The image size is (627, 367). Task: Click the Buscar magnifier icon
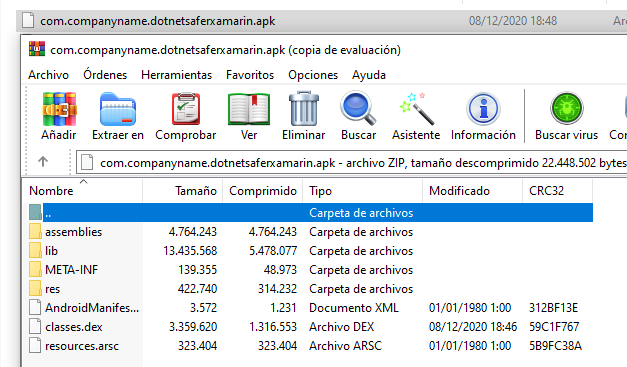[358, 109]
